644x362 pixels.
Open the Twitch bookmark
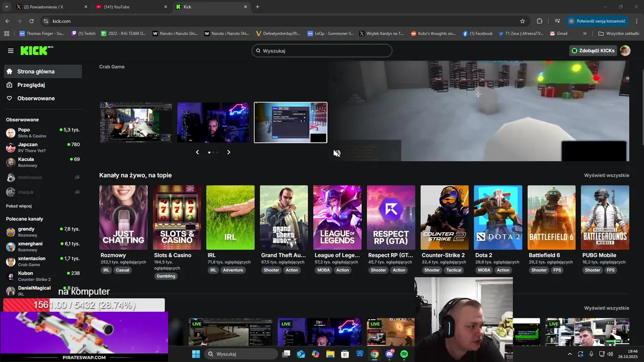[84, 33]
